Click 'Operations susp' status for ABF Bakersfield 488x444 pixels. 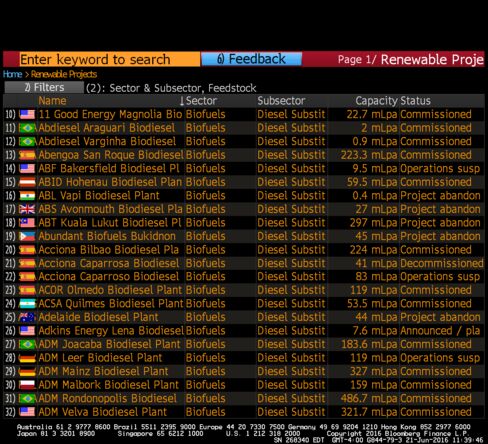click(440, 169)
